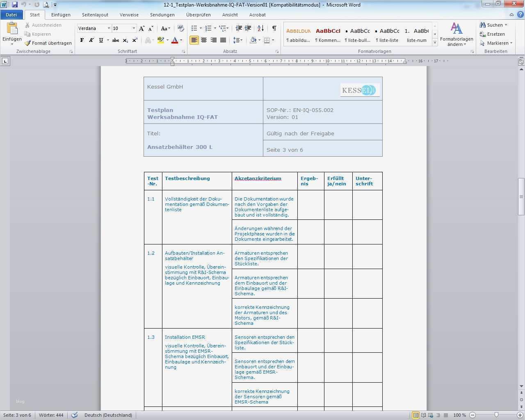The height and width of the screenshot is (420, 525).
Task: Click the vertical scrollbar thumb
Action: coord(521,196)
